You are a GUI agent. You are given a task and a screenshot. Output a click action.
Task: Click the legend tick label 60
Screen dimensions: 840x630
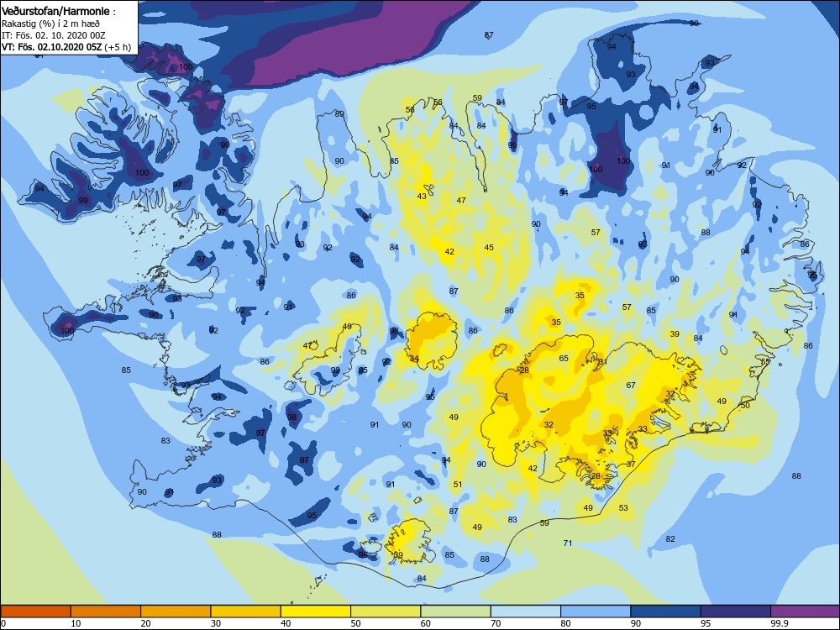(x=425, y=623)
